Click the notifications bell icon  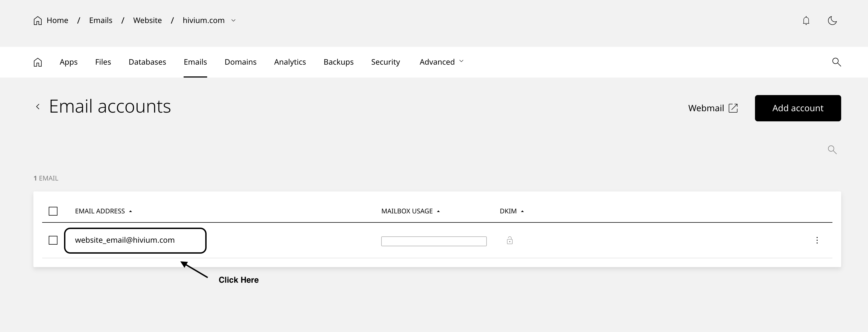(x=806, y=21)
